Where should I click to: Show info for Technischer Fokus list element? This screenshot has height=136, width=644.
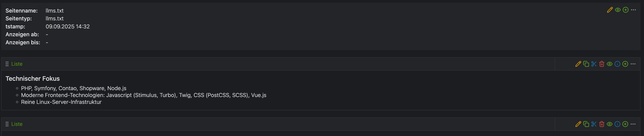click(x=617, y=64)
